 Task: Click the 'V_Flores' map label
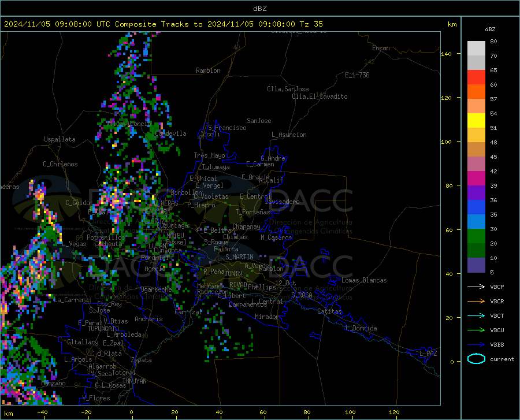click(x=96, y=398)
